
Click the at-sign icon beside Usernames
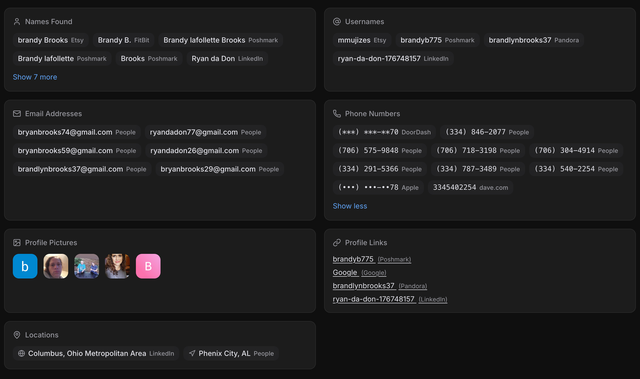point(337,22)
